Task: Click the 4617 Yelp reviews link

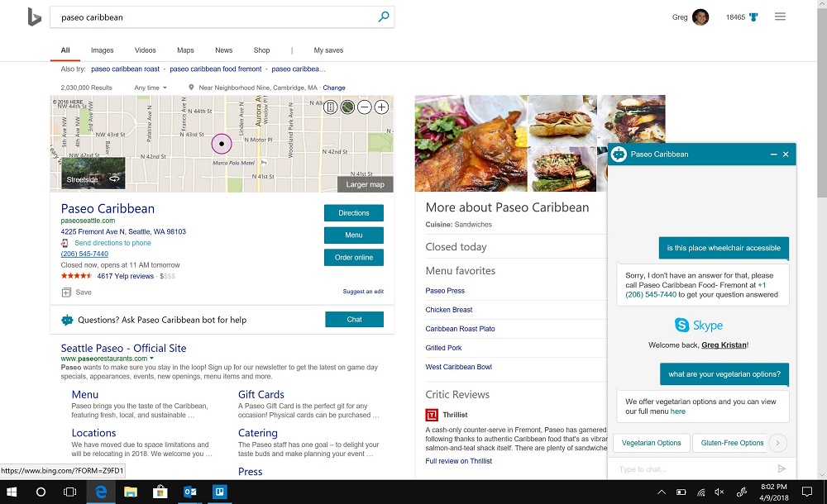Action: [126, 276]
